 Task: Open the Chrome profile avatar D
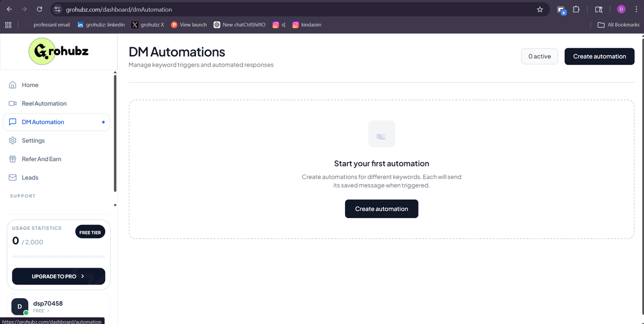[x=621, y=9]
